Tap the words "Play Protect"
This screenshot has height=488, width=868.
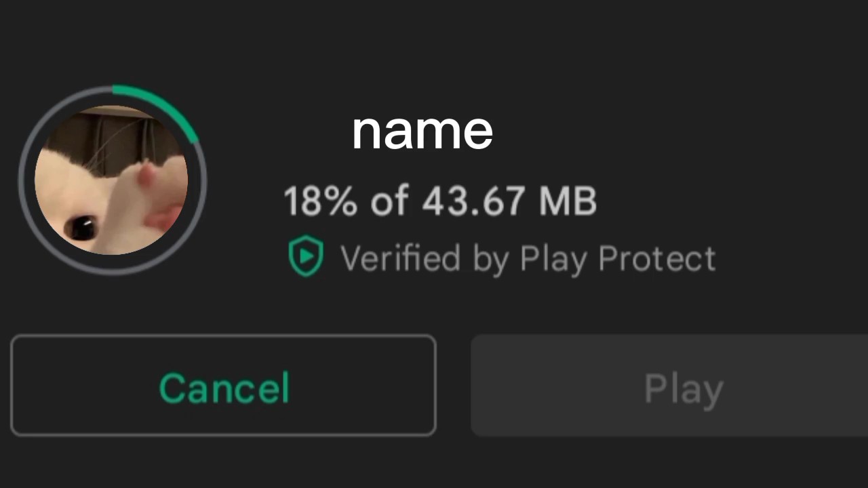pos(617,259)
